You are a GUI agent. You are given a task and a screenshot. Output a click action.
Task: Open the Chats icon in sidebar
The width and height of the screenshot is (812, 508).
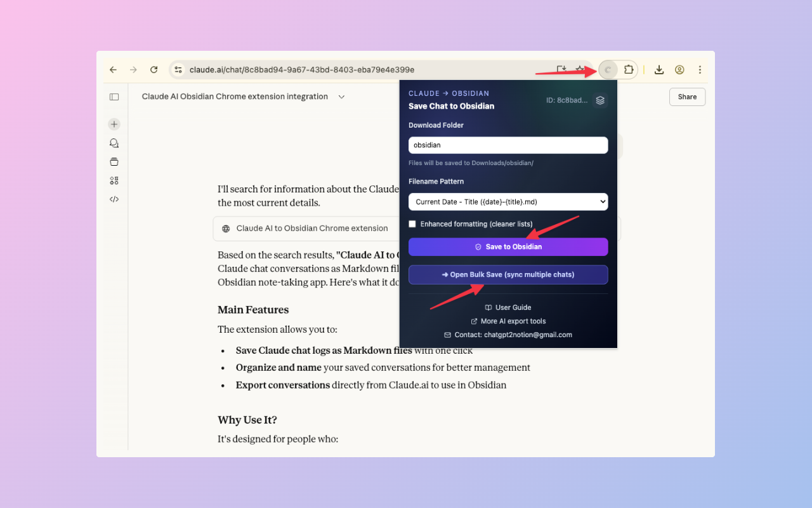click(114, 144)
